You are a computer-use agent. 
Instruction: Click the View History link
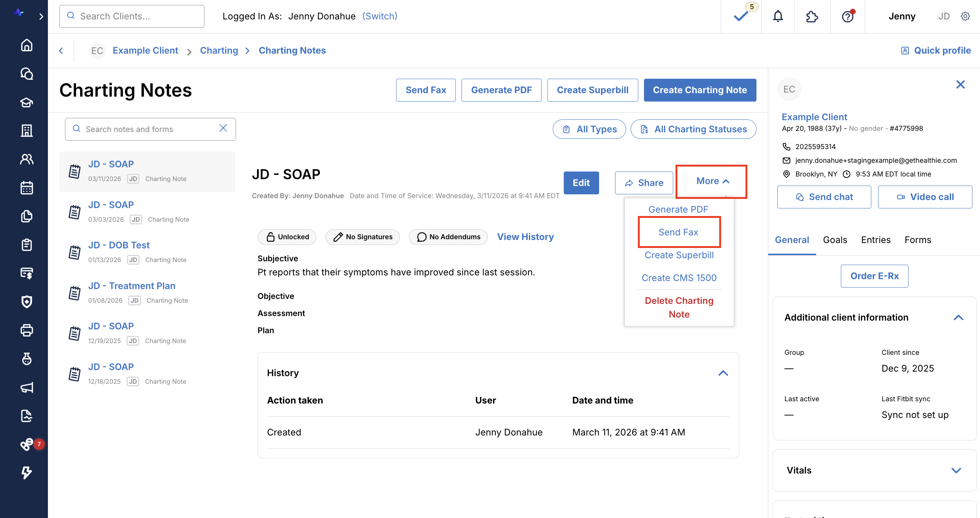coord(525,237)
